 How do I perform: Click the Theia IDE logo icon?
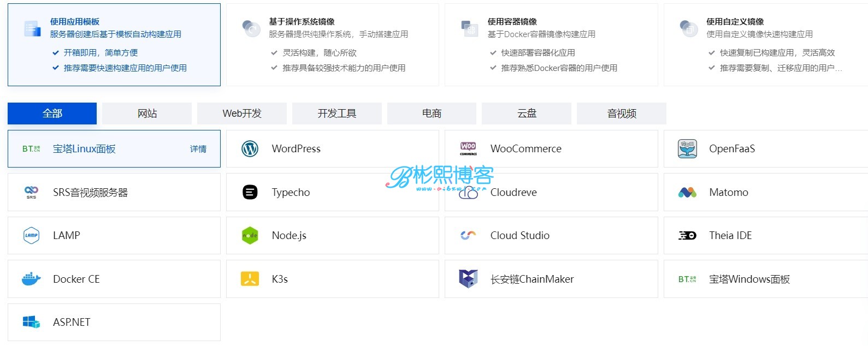pyautogui.click(x=687, y=235)
